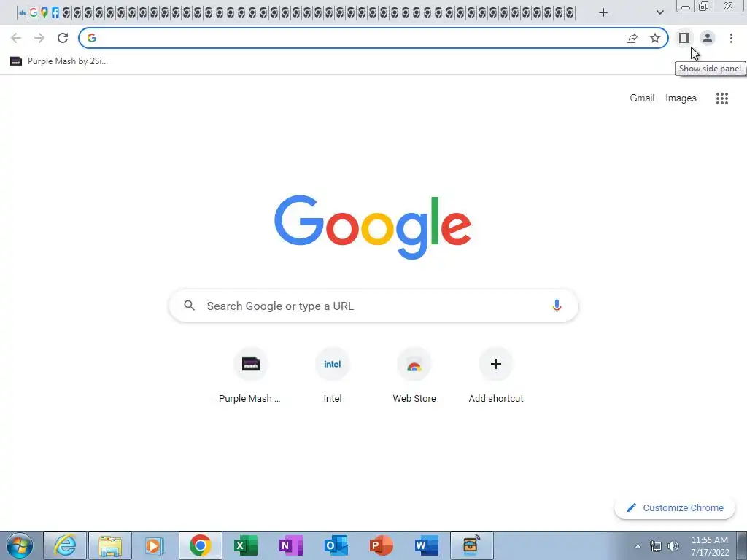Open a new tab with the plus button
Image resolution: width=747 pixels, height=560 pixels.
pos(603,12)
